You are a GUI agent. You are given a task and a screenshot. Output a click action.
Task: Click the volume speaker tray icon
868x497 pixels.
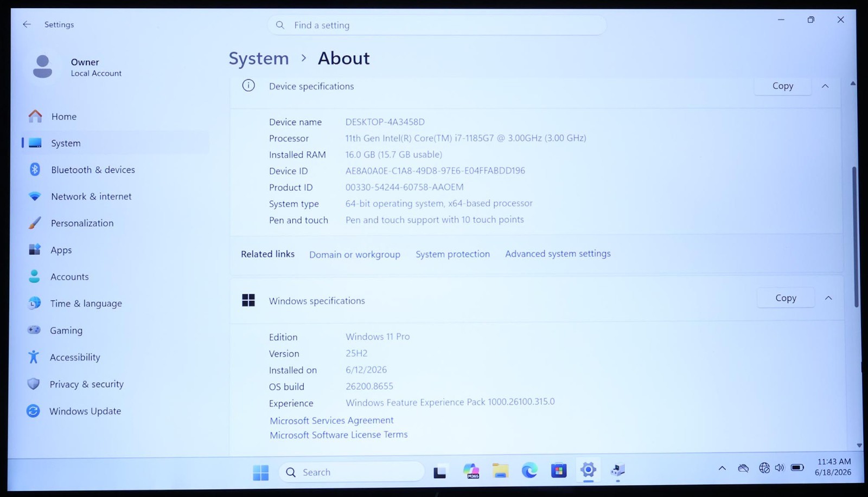(x=780, y=467)
